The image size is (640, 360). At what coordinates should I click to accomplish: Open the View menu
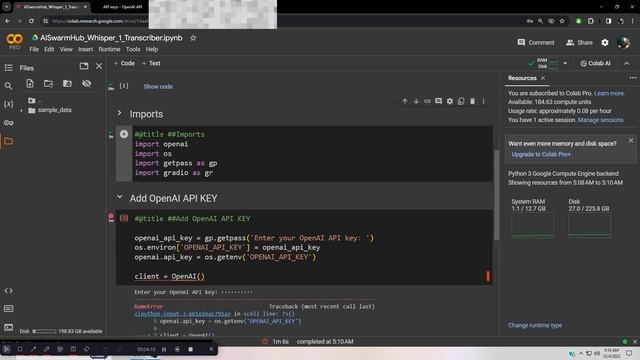pyautogui.click(x=66, y=49)
